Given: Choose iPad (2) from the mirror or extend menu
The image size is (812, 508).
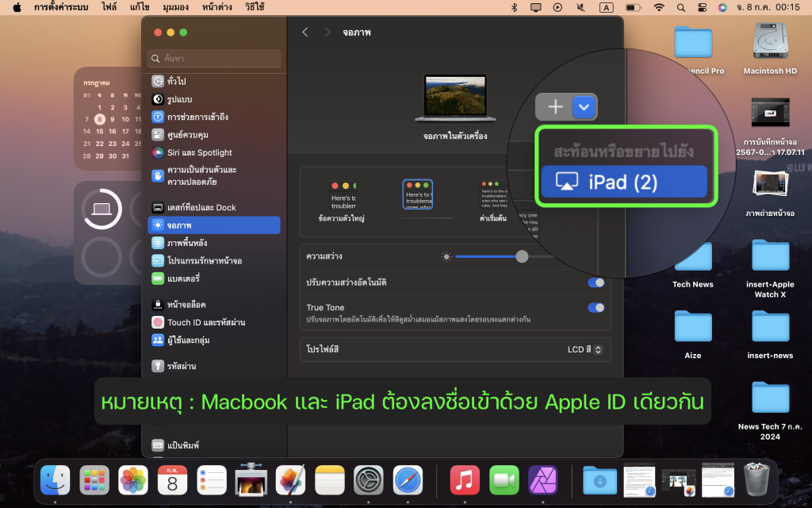Looking at the screenshot, I should 623,182.
